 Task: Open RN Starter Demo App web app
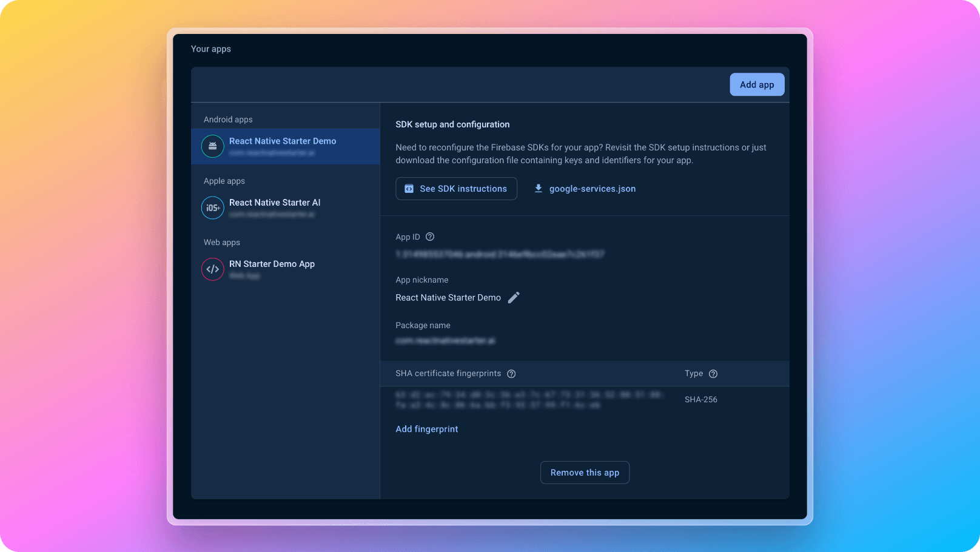click(x=286, y=269)
